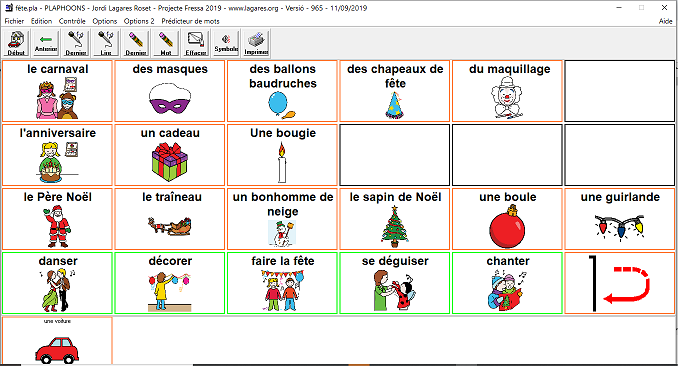Viewport: 678px width, 366px height.
Task: Select the 'chanter' verb cell
Action: tap(507, 283)
